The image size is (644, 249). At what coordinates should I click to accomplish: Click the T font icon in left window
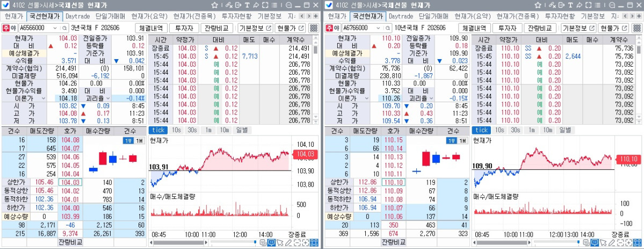(247, 5)
